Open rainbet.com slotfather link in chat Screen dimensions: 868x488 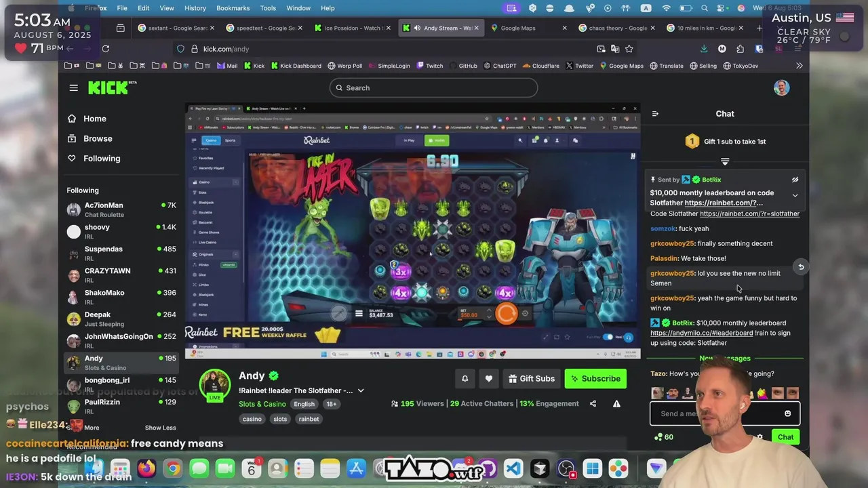[x=749, y=213]
